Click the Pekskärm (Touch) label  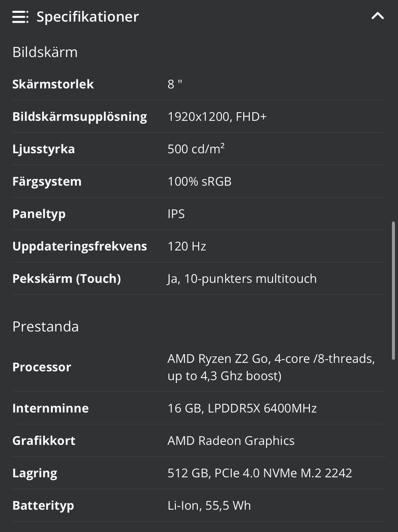[66, 279]
